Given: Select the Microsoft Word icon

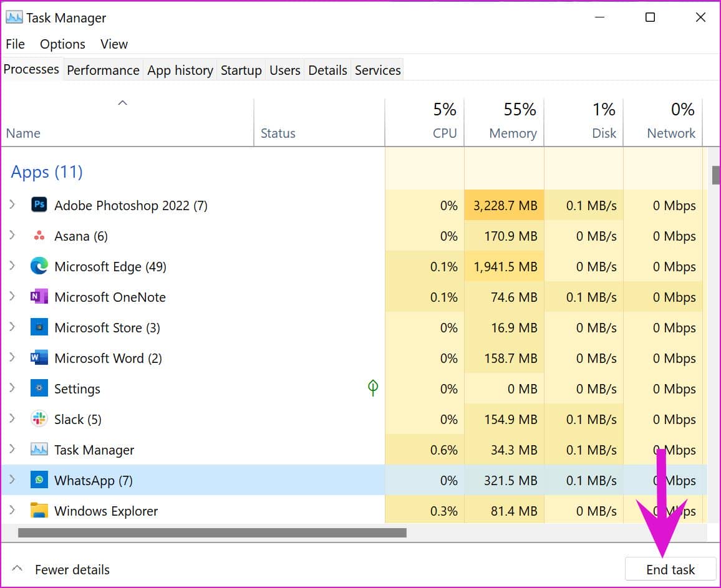Looking at the screenshot, I should coord(39,358).
